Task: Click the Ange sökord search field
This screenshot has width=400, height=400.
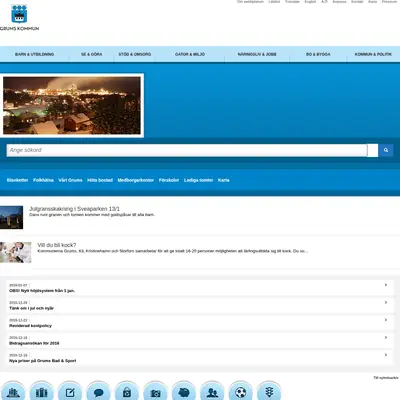Action: pos(187,150)
